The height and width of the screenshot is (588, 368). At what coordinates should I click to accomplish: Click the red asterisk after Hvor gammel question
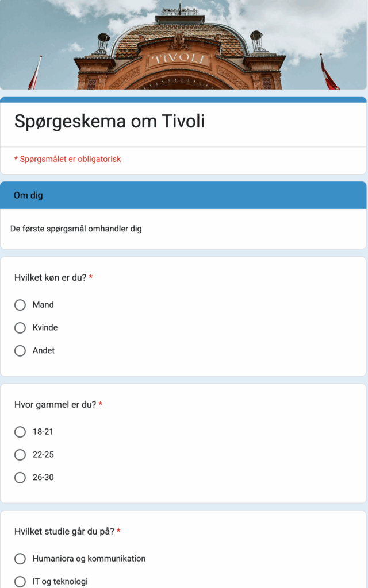coord(101,404)
